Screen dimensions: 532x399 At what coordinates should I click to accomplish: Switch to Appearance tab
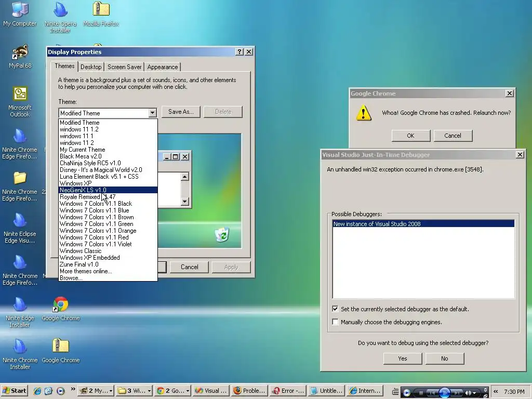pyautogui.click(x=163, y=67)
